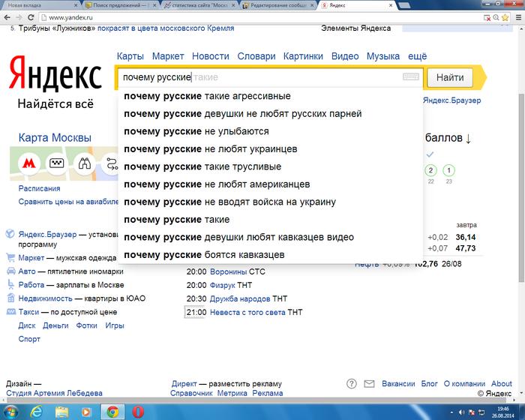Bookmark the page with the star icon

505,17
